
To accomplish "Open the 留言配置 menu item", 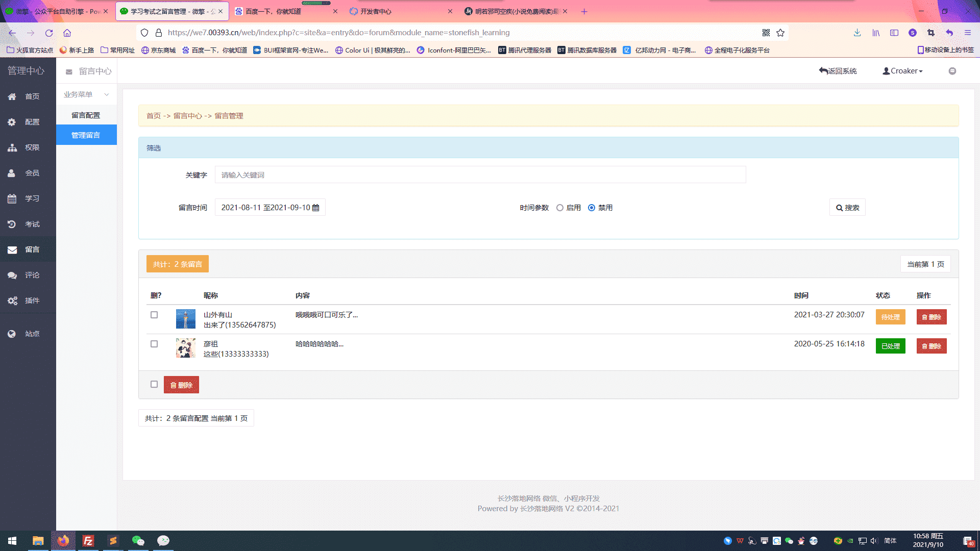I will (x=86, y=115).
